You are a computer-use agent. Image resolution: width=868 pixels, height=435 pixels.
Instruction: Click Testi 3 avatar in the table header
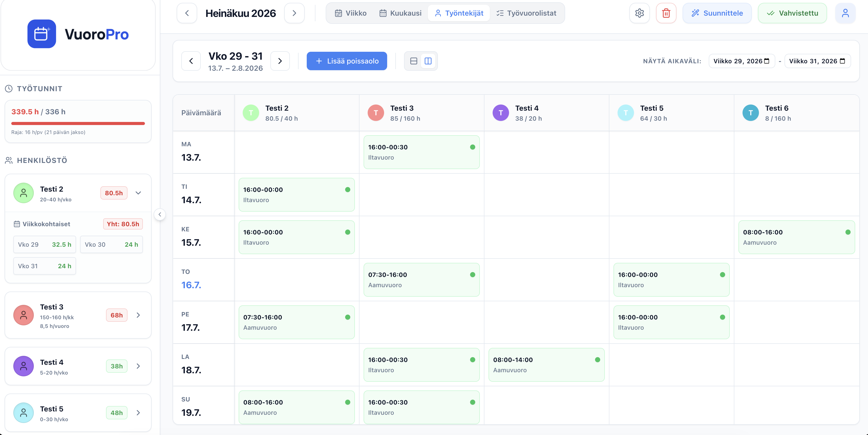(376, 113)
